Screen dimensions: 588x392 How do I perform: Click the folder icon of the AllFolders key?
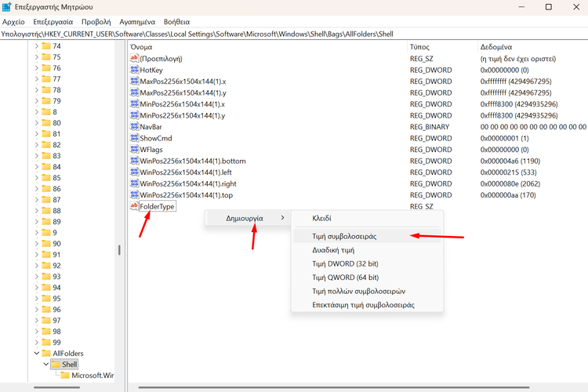(x=45, y=354)
